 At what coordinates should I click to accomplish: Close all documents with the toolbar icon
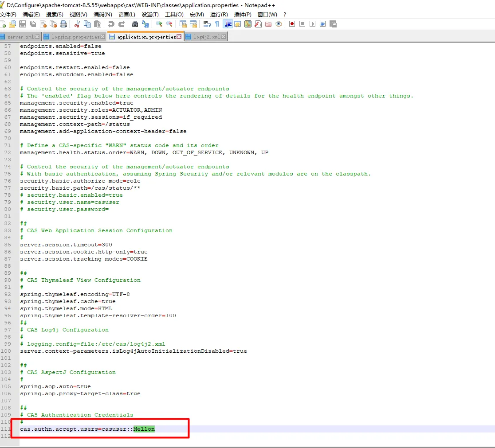53,24
